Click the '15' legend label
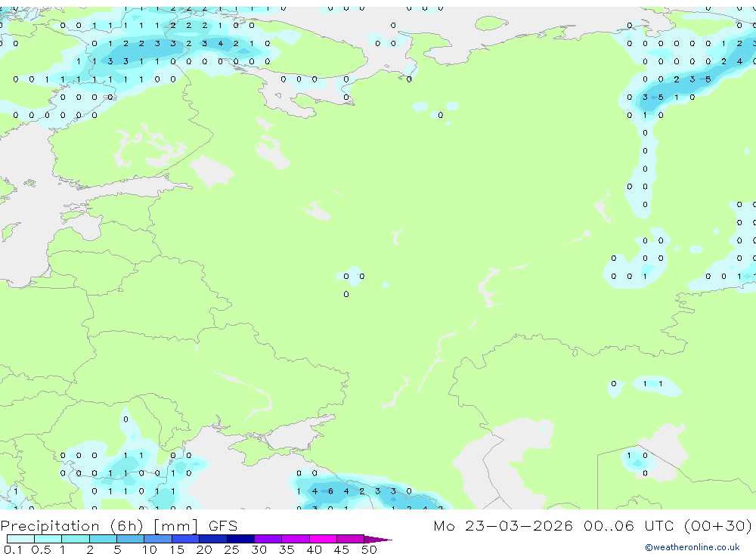 (177, 549)
